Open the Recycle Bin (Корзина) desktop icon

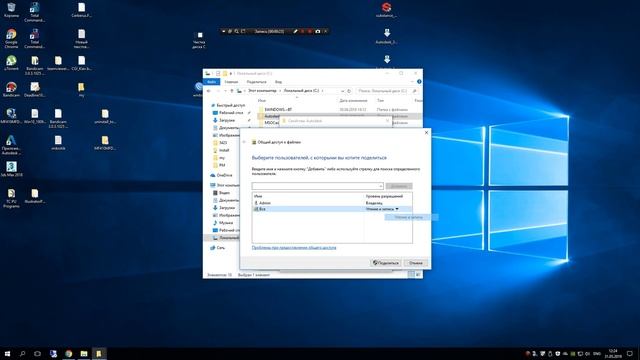11,10
